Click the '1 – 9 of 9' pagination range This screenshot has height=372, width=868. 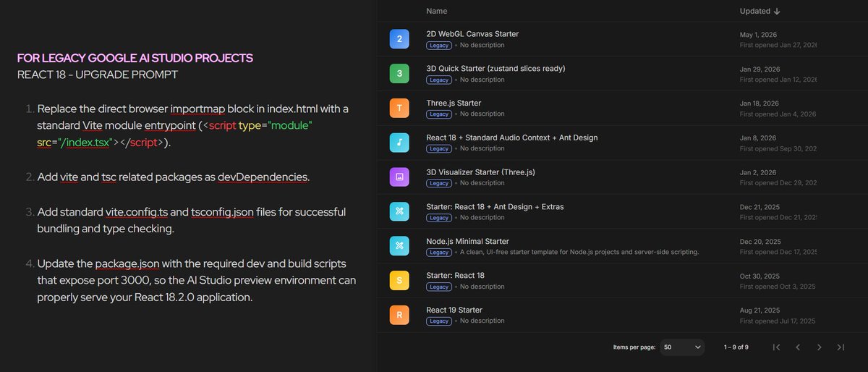click(x=736, y=347)
